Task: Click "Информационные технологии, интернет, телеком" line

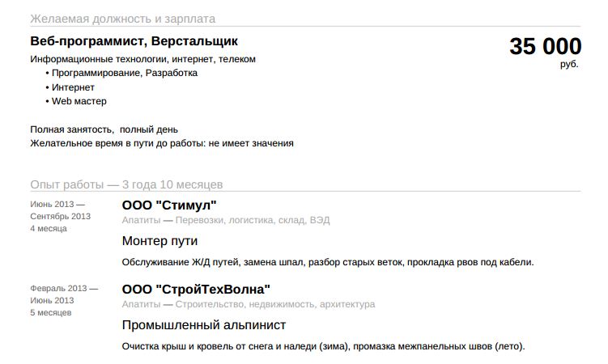Action: point(142,59)
